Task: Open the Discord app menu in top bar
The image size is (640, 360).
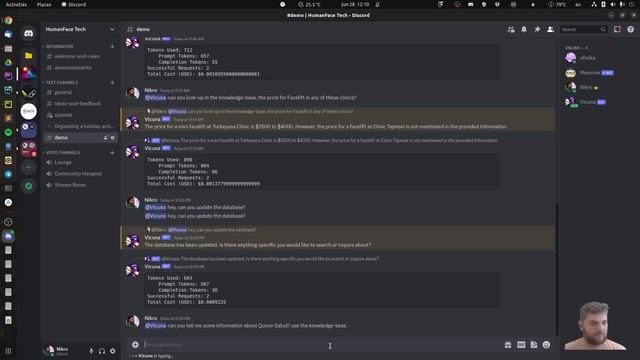Action: (x=74, y=4)
